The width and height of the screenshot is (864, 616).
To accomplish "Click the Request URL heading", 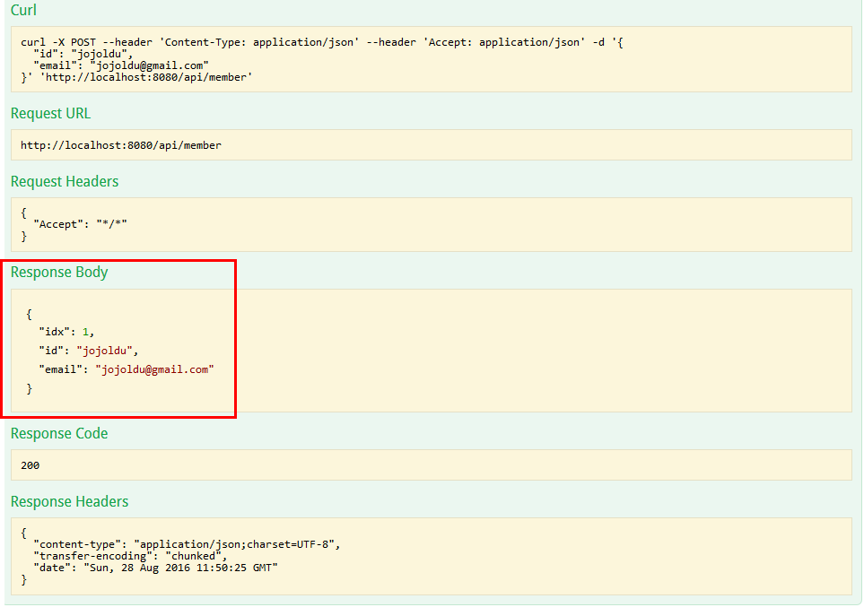I will click(x=51, y=113).
